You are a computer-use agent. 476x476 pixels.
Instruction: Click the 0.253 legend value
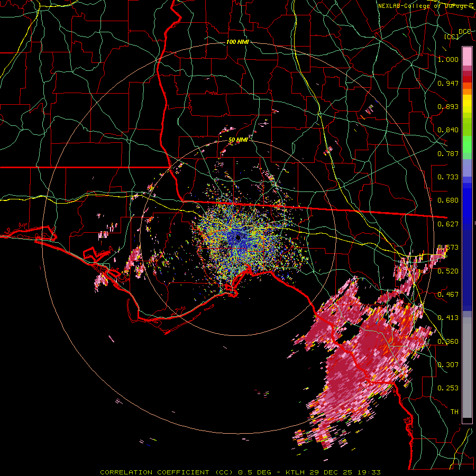pyautogui.click(x=448, y=388)
